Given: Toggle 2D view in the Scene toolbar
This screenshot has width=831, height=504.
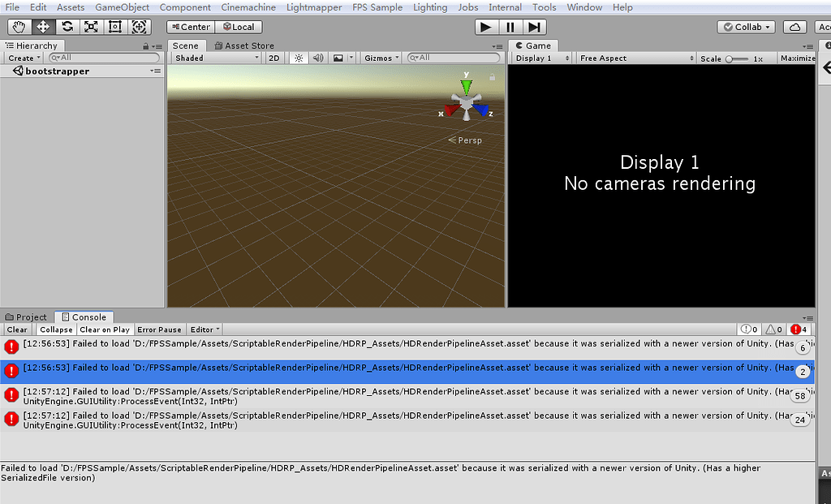Looking at the screenshot, I should coord(274,58).
